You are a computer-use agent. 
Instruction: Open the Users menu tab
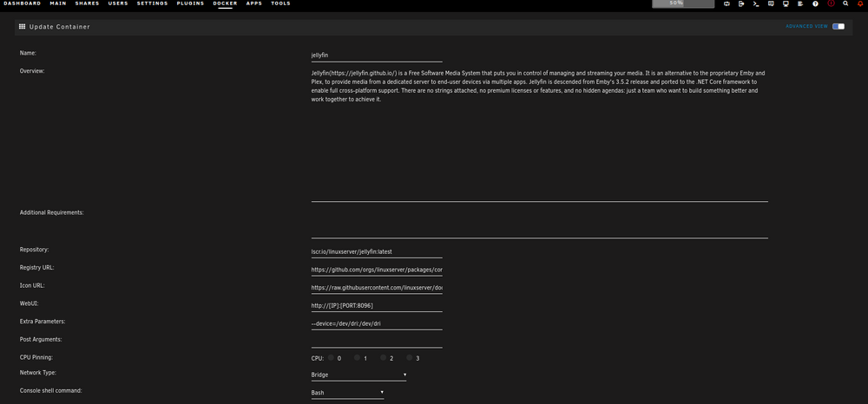pos(118,3)
